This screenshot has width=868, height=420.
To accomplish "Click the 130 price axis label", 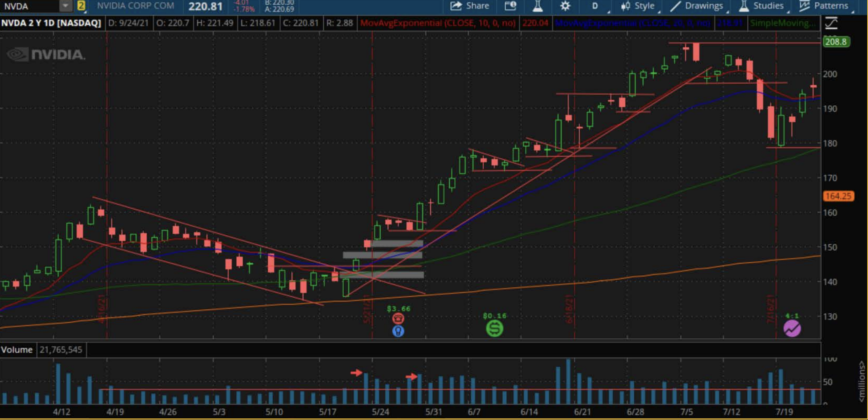I will pos(830,316).
